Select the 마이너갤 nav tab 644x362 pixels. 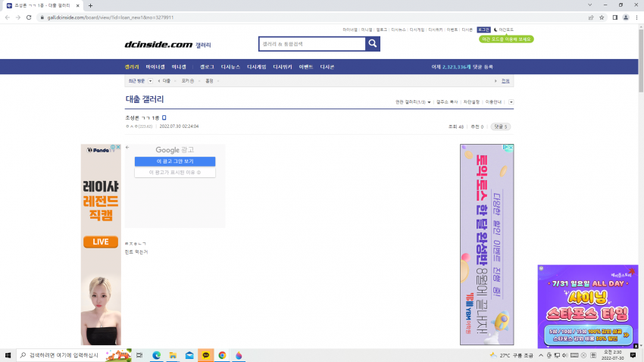pos(155,67)
